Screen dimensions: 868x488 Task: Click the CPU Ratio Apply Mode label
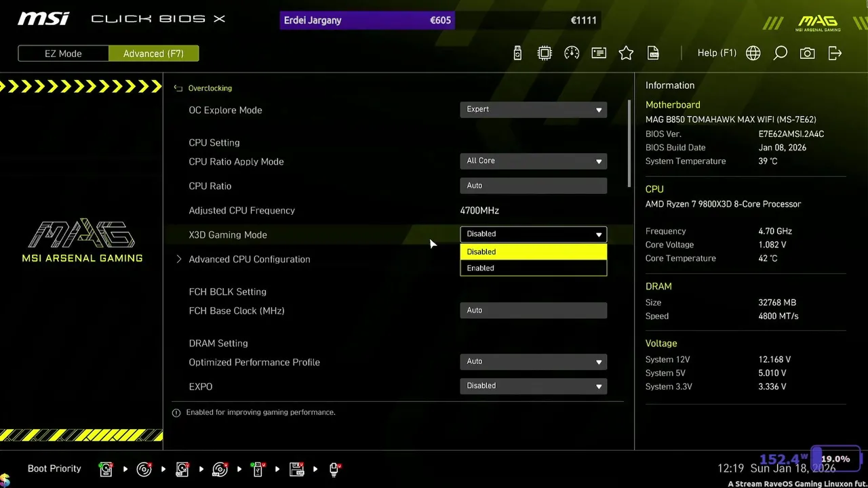point(236,161)
